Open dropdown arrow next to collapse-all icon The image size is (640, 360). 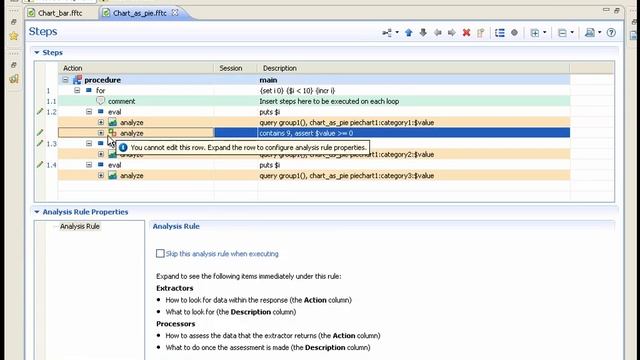point(572,33)
